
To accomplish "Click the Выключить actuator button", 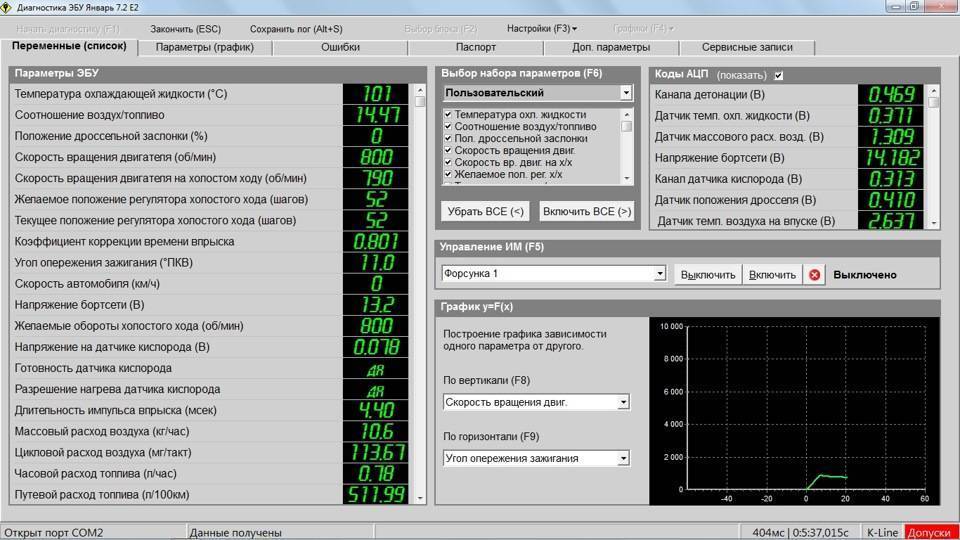I will click(x=708, y=275).
